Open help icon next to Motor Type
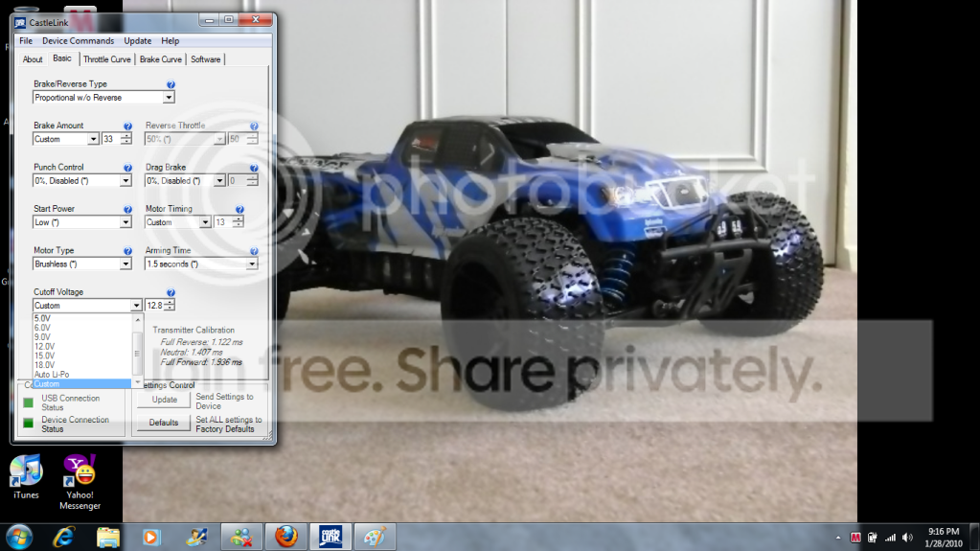980x551 pixels. (127, 251)
